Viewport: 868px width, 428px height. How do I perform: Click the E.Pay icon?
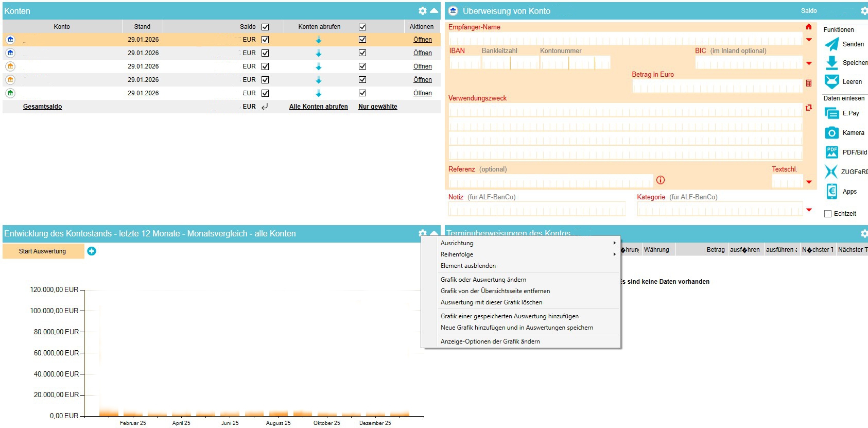831,113
